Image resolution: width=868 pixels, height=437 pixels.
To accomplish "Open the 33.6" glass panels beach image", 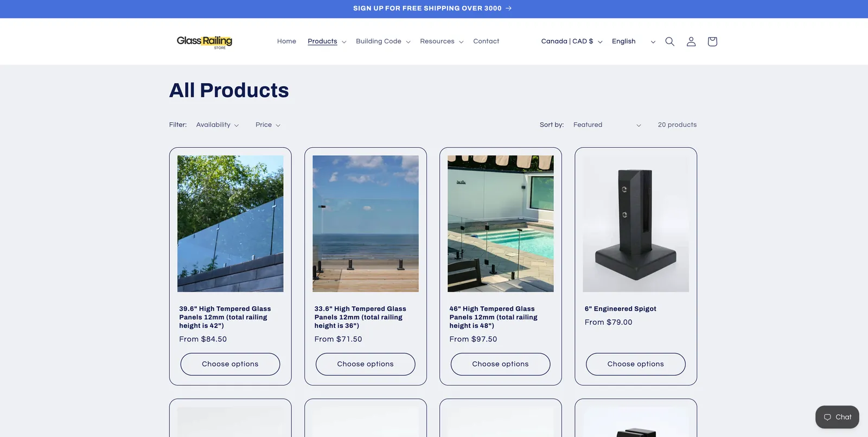I will pos(366,224).
